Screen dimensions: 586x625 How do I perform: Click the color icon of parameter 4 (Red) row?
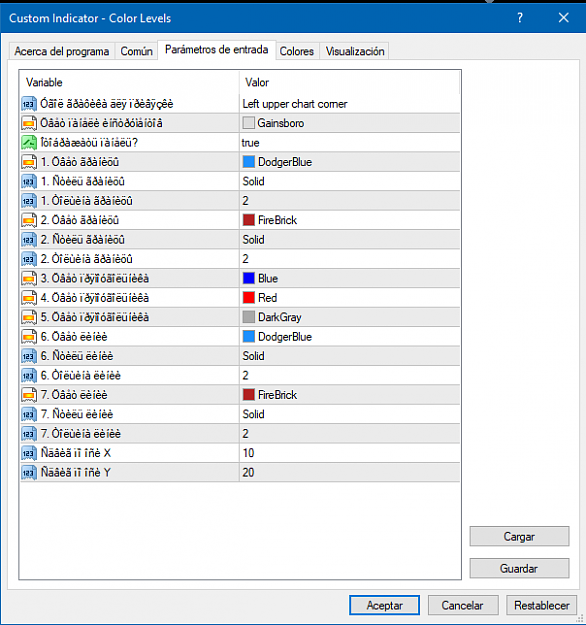(29, 298)
